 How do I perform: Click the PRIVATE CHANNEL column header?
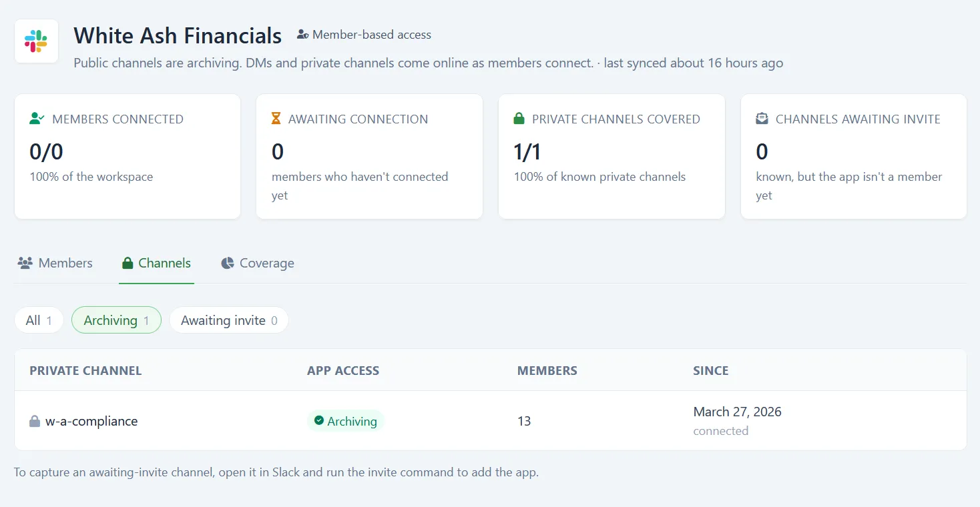(85, 370)
